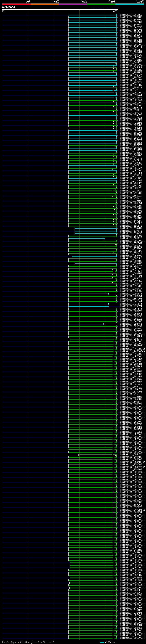Screen dimensions: 146x644
Task: Click label UniRef100_B3VYS8
Action: point(131,233)
